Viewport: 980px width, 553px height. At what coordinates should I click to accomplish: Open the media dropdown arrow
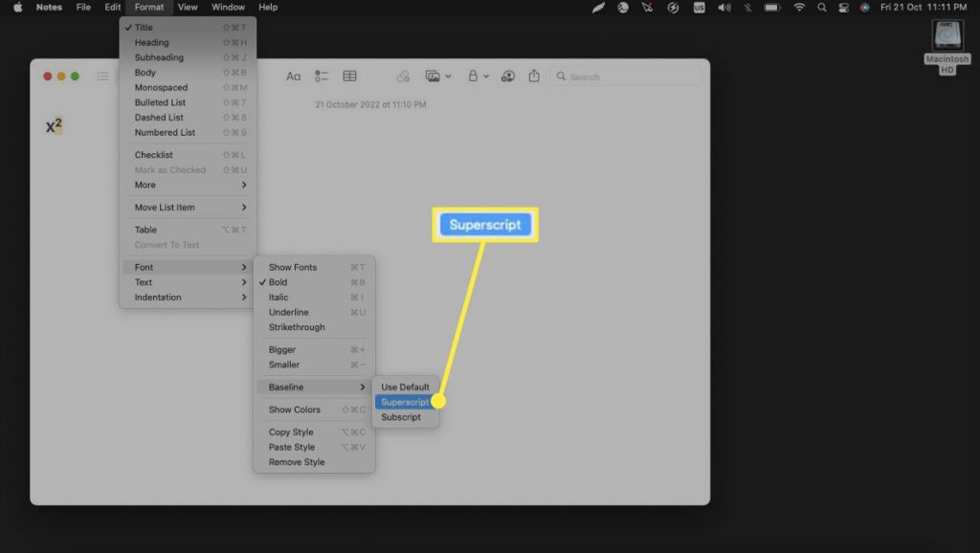point(448,77)
